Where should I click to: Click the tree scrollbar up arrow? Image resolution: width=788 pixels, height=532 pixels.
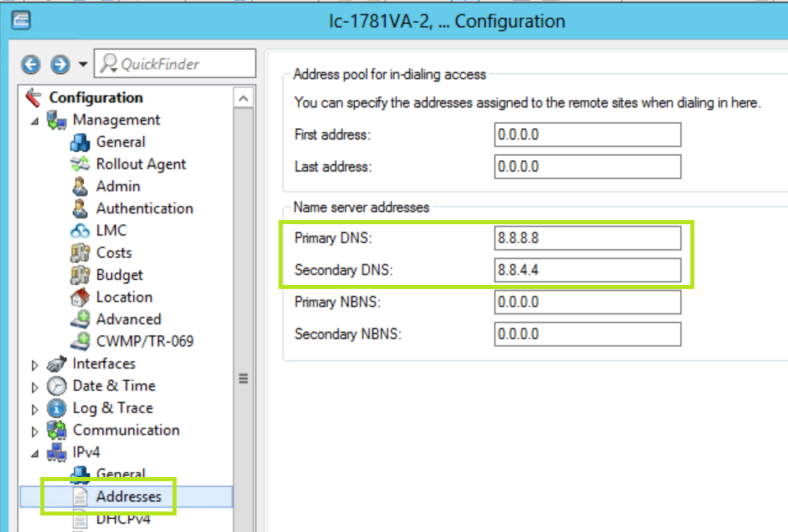pos(244,99)
